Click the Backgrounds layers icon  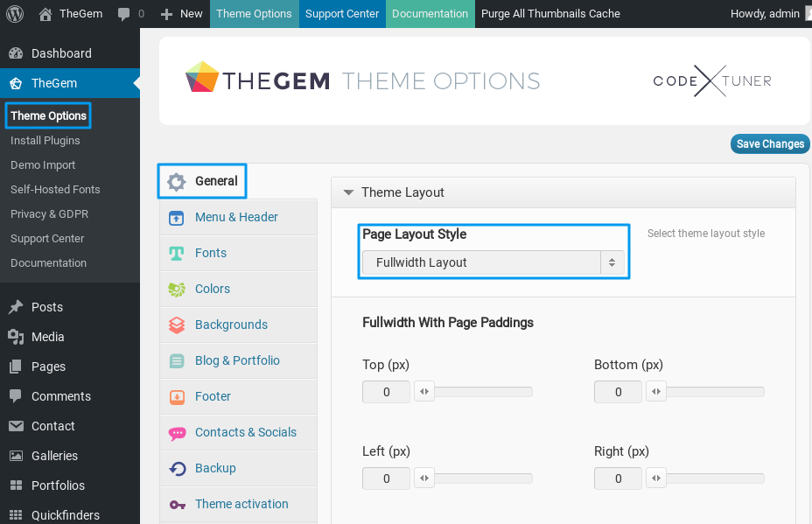[177, 325]
